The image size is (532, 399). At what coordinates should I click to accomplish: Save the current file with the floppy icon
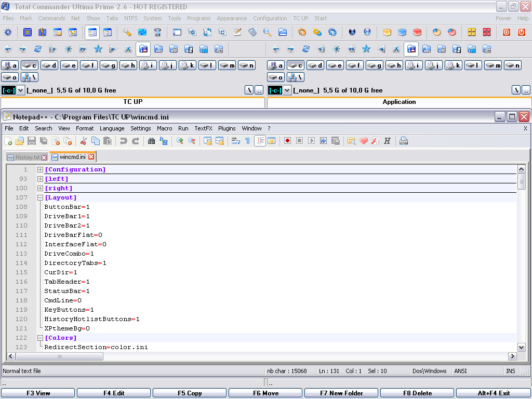point(32,141)
